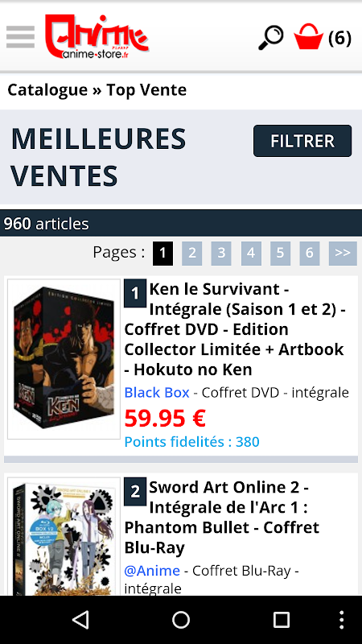Go to results page 2
Viewport: 362px width, 644px height.
[192, 253]
